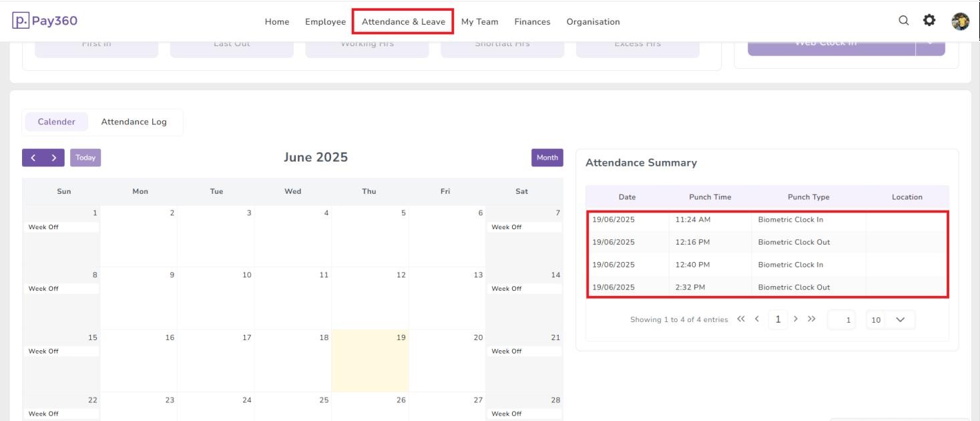Select June 25 in the calendar
This screenshot has height=421, width=980.
point(293,406)
